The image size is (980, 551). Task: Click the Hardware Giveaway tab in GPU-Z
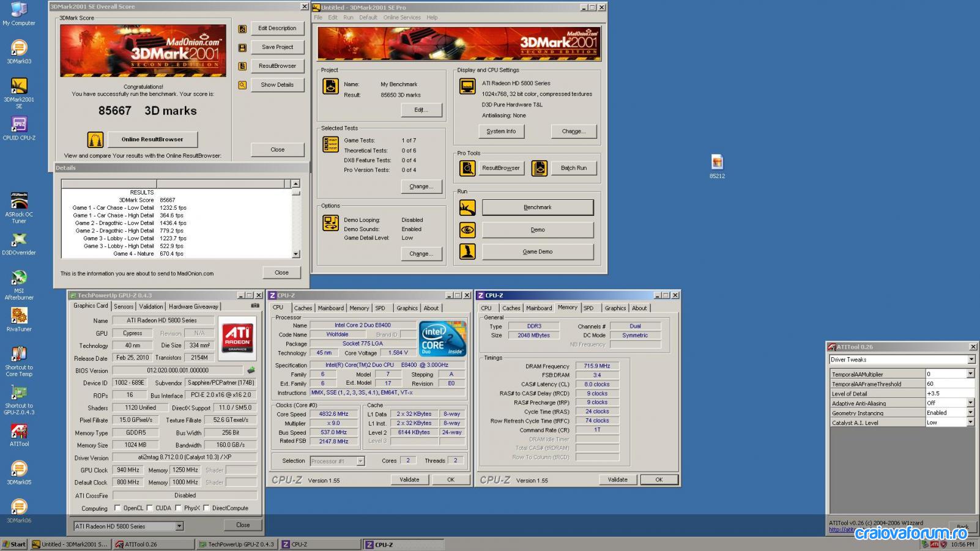click(x=193, y=306)
